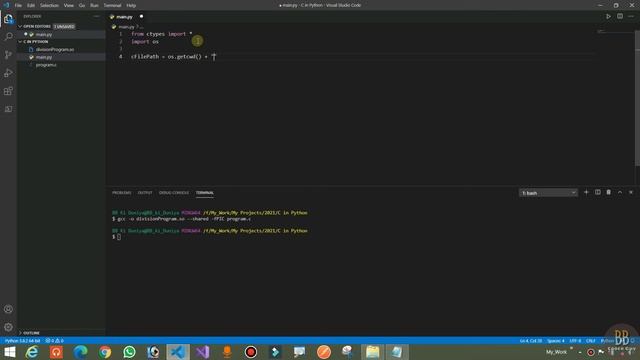Change end-of-line sequence CRLF
The image size is (640, 360).
(x=591, y=340)
